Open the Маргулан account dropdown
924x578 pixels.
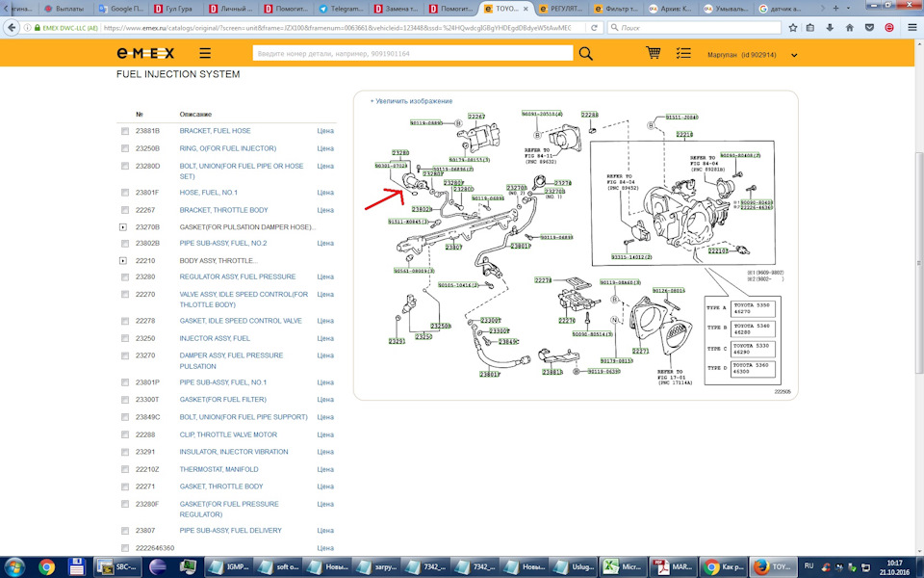794,56
